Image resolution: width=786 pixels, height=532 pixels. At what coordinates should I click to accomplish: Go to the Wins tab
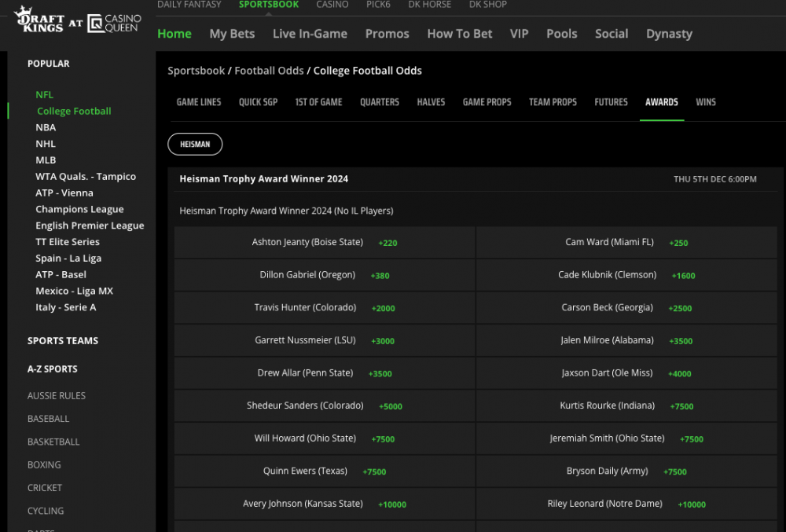705,102
